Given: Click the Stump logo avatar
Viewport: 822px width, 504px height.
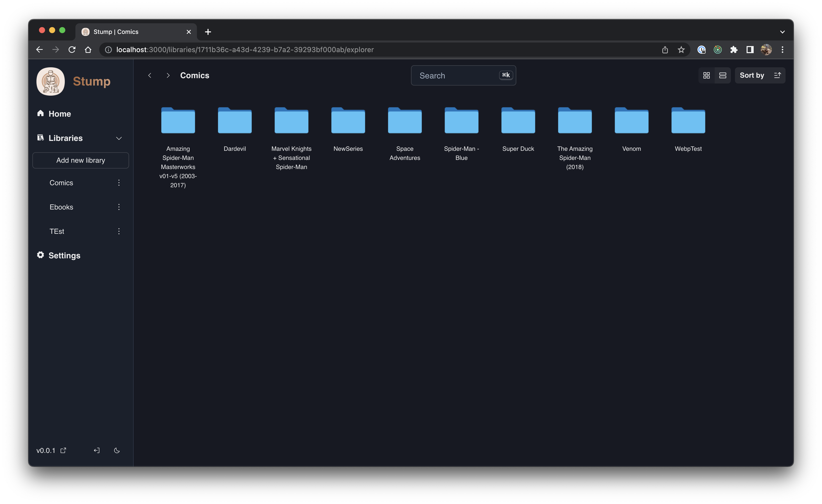Looking at the screenshot, I should point(51,81).
